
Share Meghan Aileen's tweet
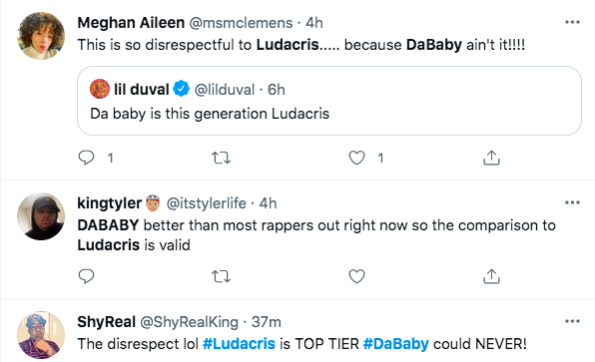pos(491,157)
